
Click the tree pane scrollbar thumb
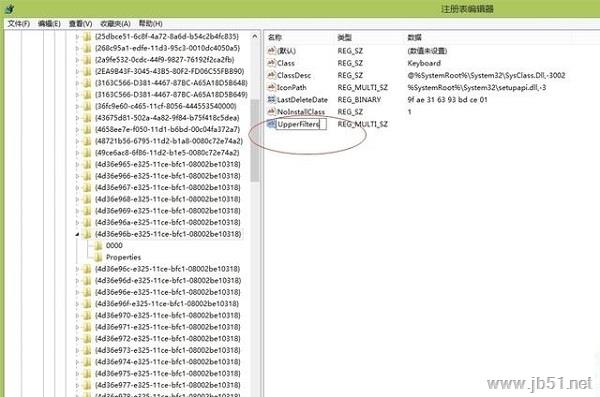pos(254,140)
